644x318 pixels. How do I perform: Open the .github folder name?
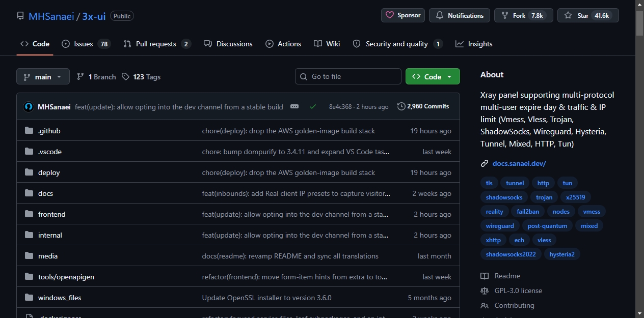click(x=49, y=131)
